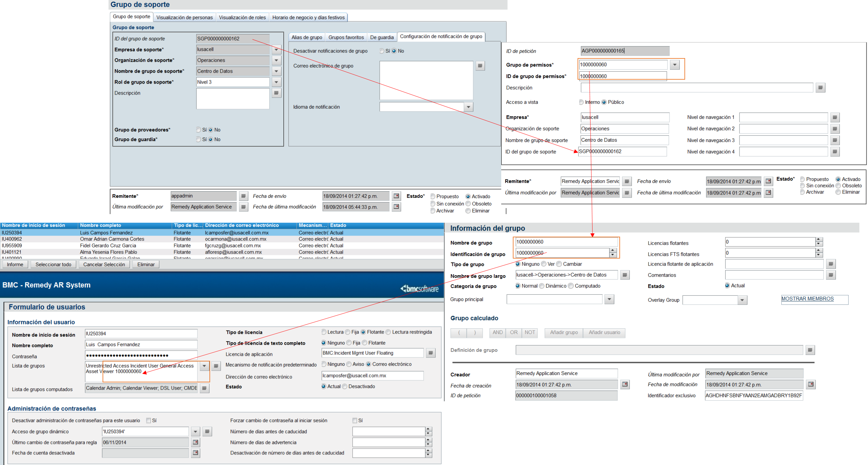The image size is (868, 465).
Task: Click expand icon beside Licencia de aplicación
Action: [430, 353]
